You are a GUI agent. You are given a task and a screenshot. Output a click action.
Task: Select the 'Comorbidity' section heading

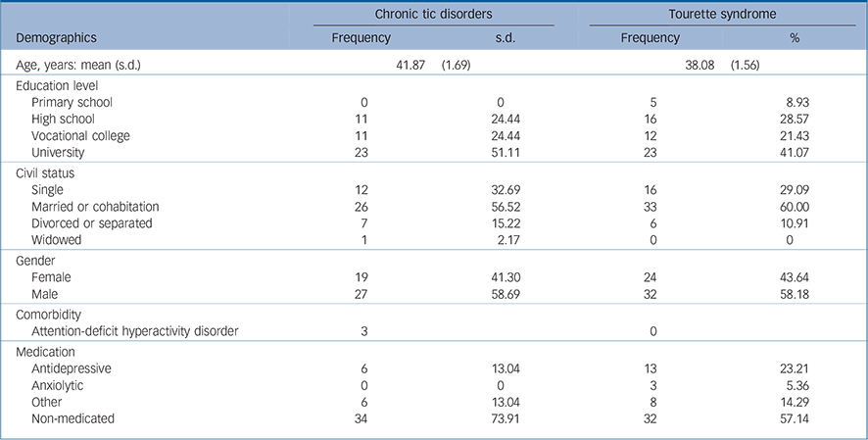click(49, 315)
